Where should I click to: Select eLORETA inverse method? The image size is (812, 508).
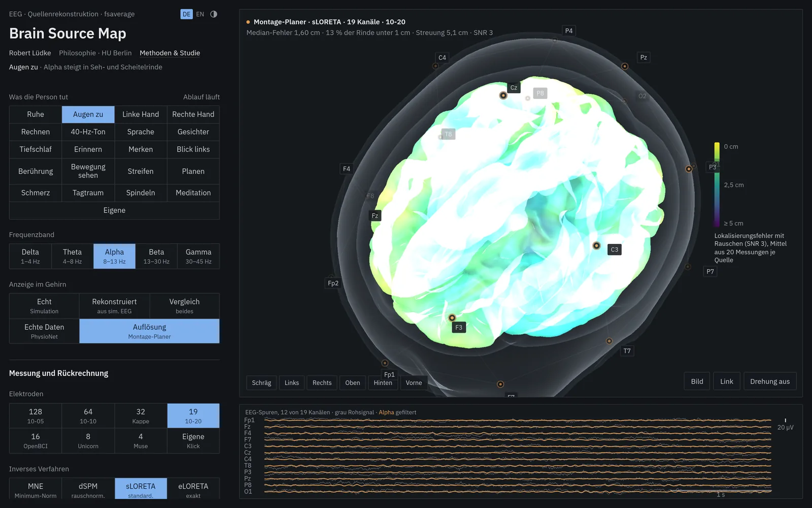[193, 489]
